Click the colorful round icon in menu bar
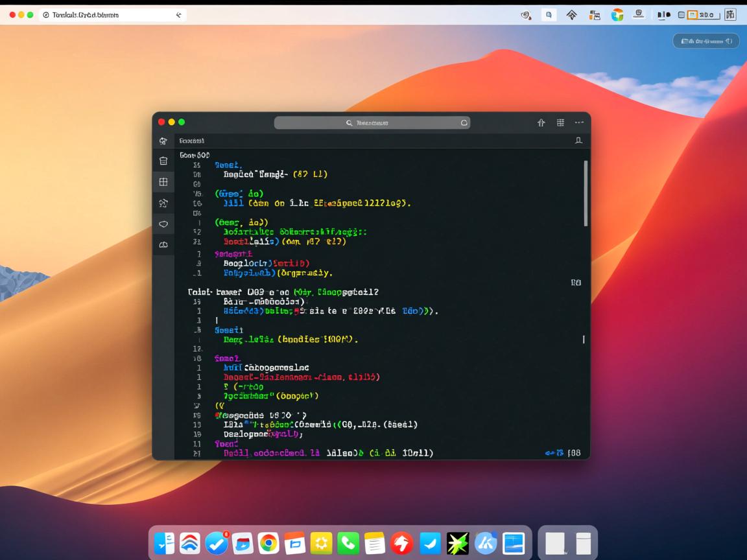 coord(617,15)
